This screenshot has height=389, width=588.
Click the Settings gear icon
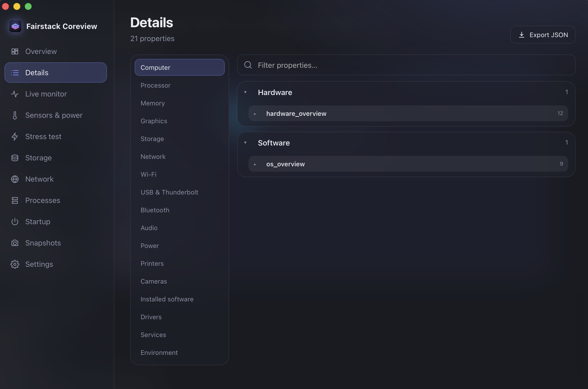(15, 264)
